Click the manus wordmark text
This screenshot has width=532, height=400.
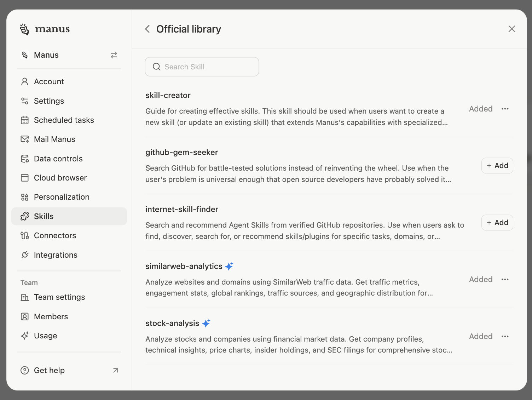pos(52,29)
